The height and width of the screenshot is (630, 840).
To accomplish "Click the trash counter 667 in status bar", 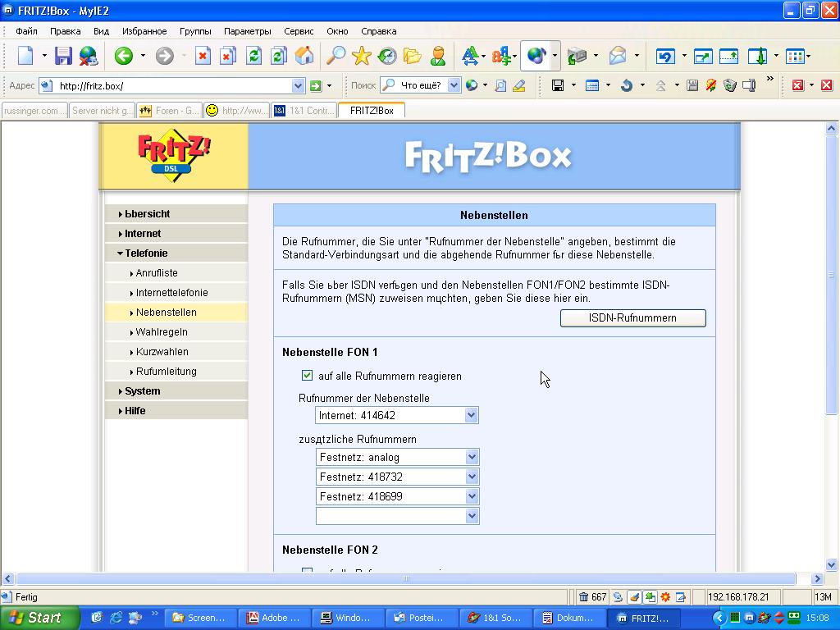I will point(592,597).
